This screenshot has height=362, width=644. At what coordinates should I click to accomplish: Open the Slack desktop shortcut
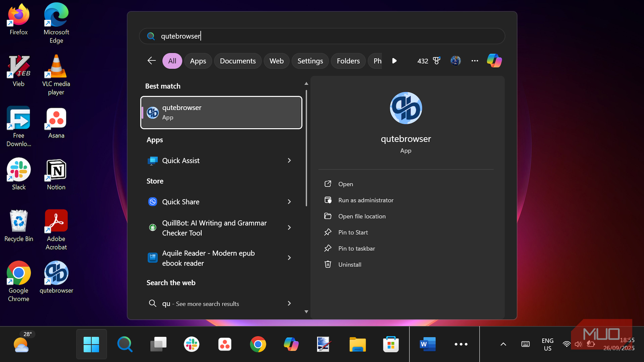click(x=19, y=174)
